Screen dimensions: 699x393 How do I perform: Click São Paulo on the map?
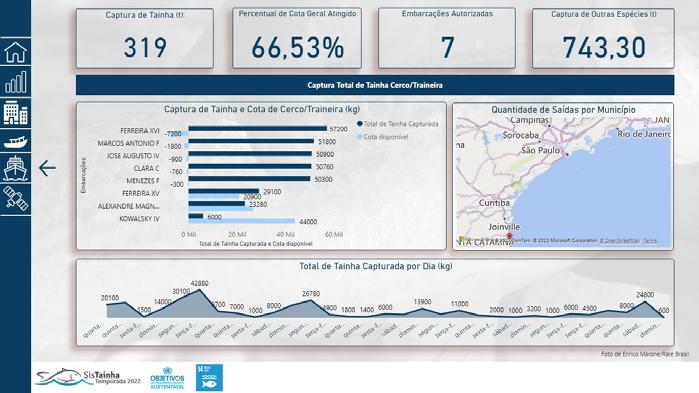coord(540,151)
